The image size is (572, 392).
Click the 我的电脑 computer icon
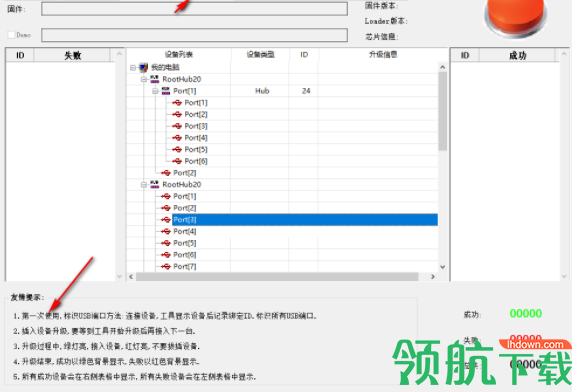pyautogui.click(x=144, y=67)
